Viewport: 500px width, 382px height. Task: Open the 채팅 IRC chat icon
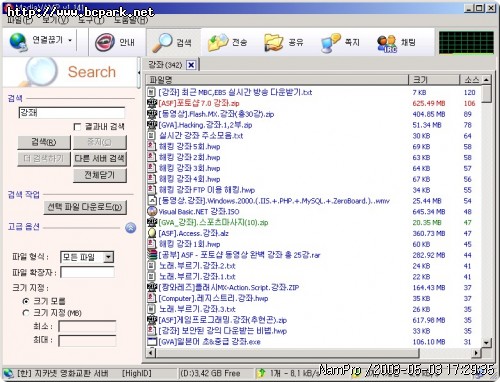pos(387,43)
